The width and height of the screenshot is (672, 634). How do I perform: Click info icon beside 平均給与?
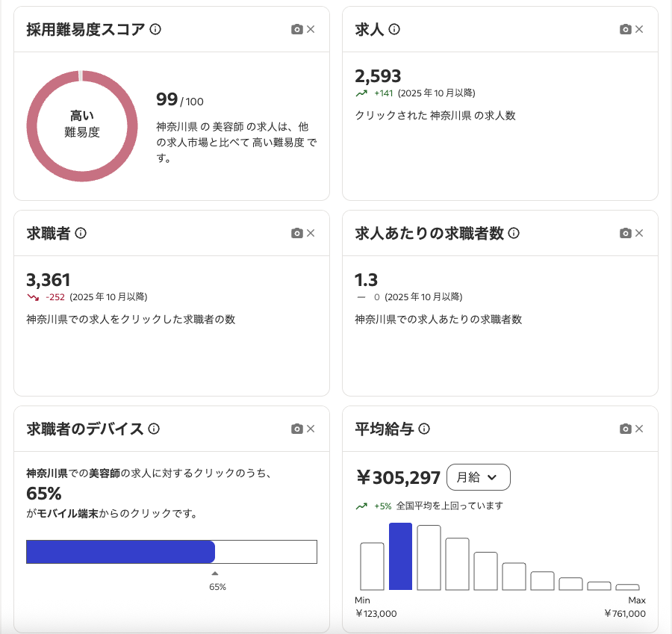[424, 429]
